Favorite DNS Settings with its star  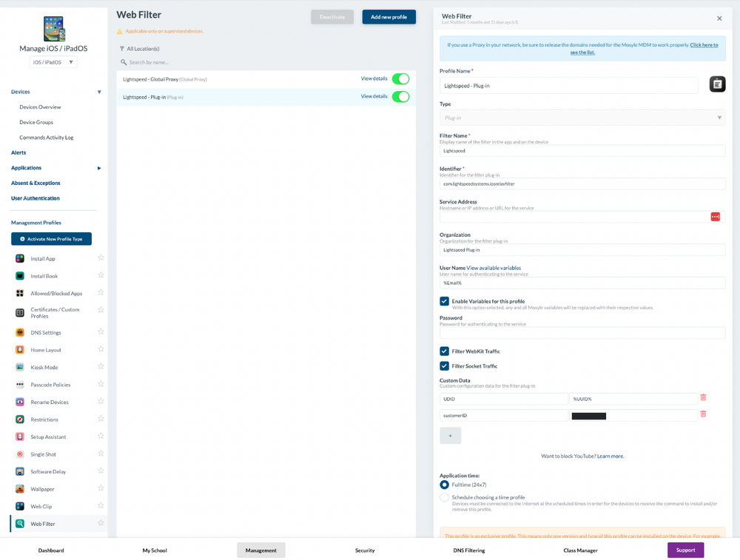point(101,331)
